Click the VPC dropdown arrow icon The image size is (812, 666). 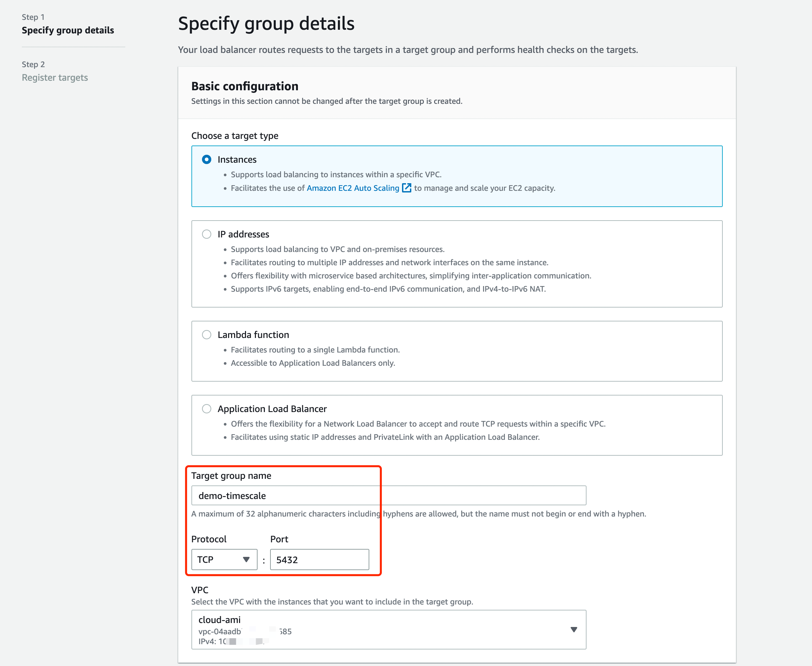pyautogui.click(x=573, y=630)
